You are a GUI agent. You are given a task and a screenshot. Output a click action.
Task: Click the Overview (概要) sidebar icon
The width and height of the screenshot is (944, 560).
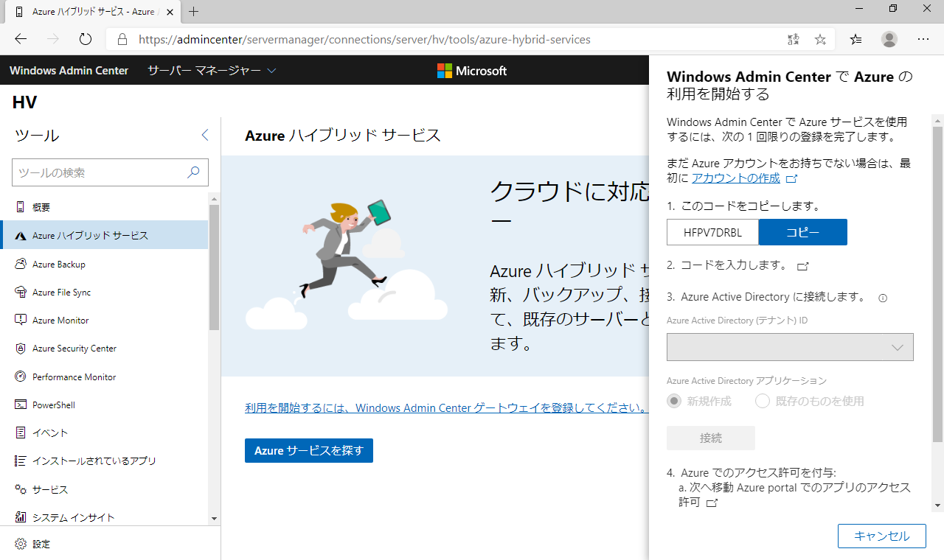(20, 207)
